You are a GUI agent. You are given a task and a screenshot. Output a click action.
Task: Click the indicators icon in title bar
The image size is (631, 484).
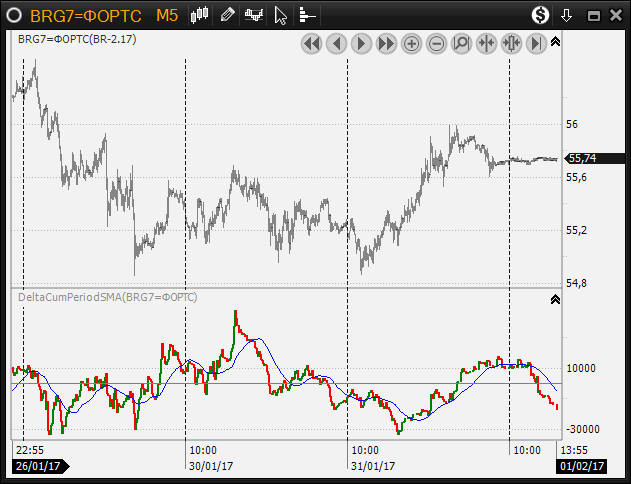click(x=255, y=15)
